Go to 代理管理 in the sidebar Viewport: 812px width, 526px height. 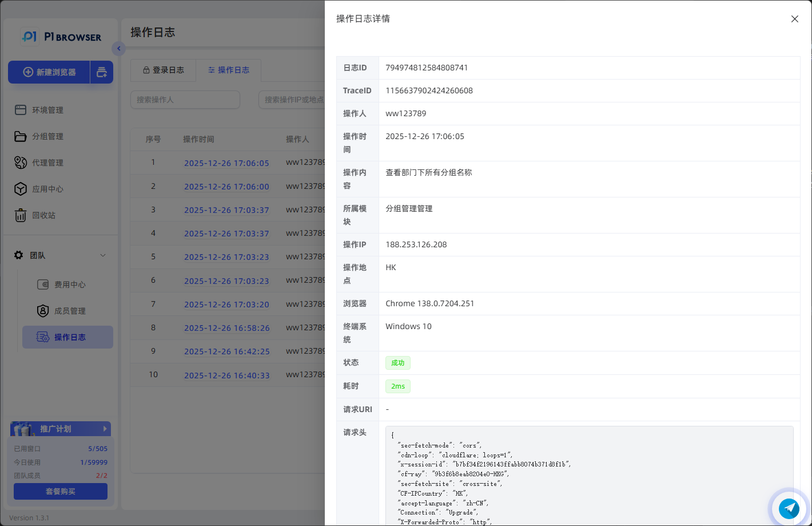[47, 163]
